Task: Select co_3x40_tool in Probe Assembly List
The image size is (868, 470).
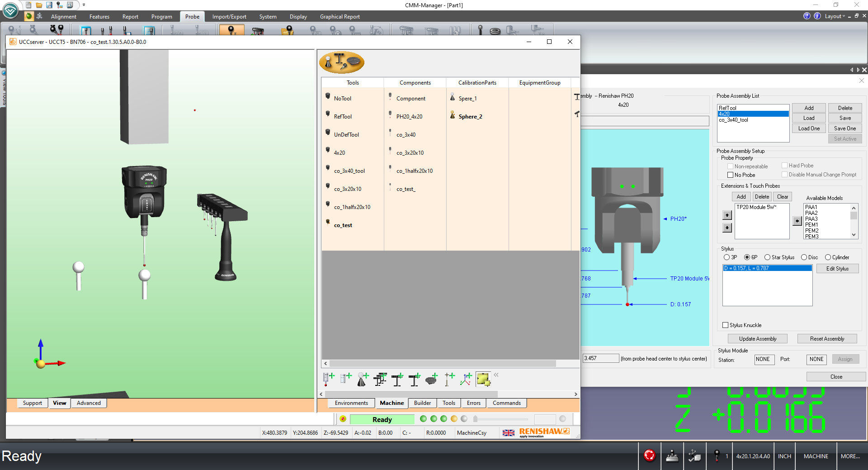Action: click(x=733, y=120)
